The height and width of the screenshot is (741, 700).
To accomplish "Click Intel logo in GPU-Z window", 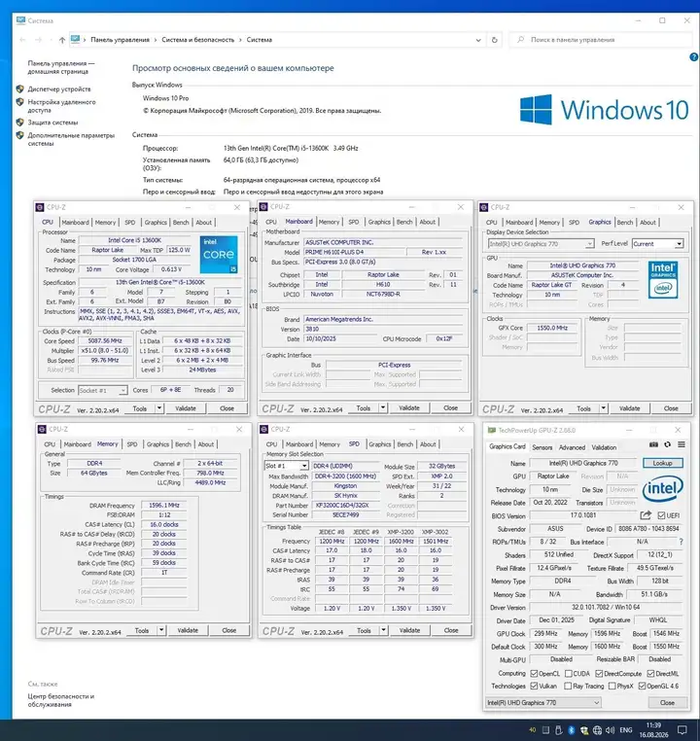I will (x=663, y=488).
